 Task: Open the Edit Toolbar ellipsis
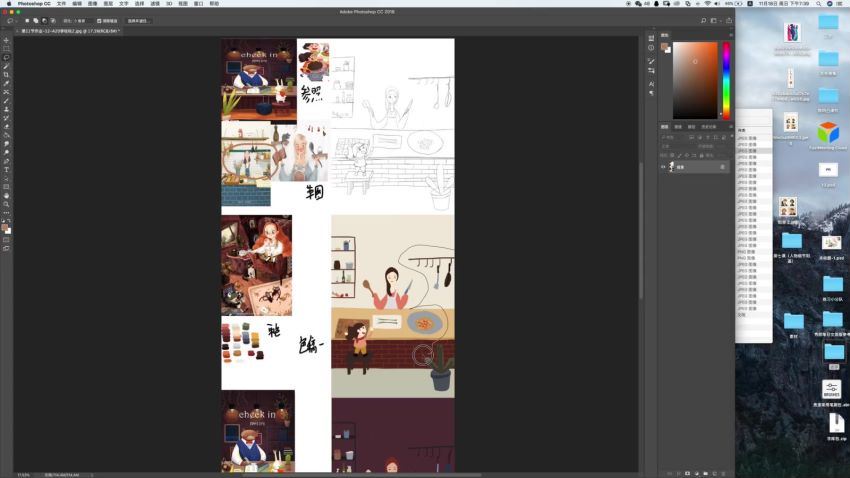pos(7,213)
